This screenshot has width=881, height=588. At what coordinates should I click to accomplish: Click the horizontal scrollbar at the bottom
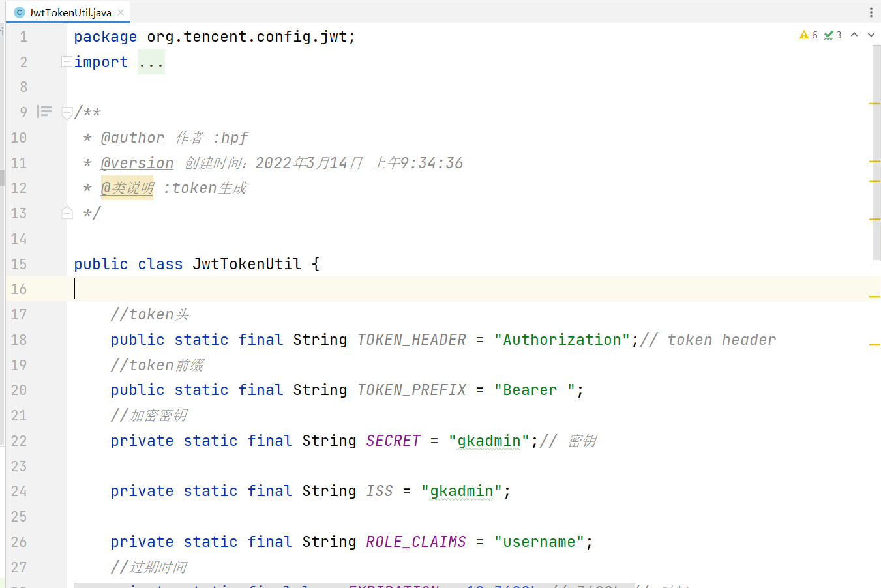tap(354, 585)
